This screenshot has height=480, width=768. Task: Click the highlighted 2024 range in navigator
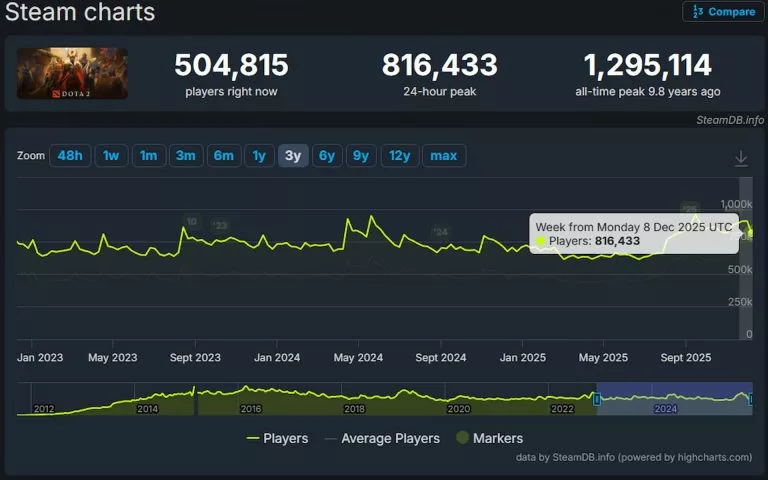pos(674,399)
